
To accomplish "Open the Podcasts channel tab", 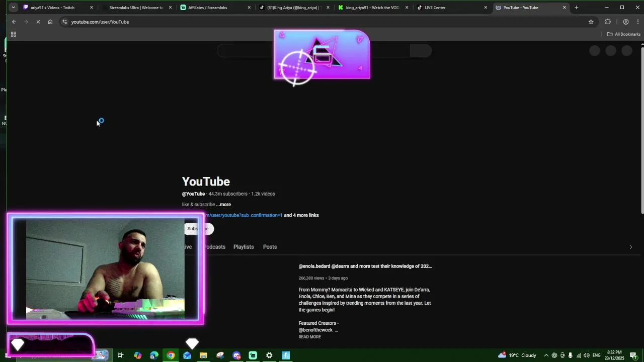I will click(215, 247).
